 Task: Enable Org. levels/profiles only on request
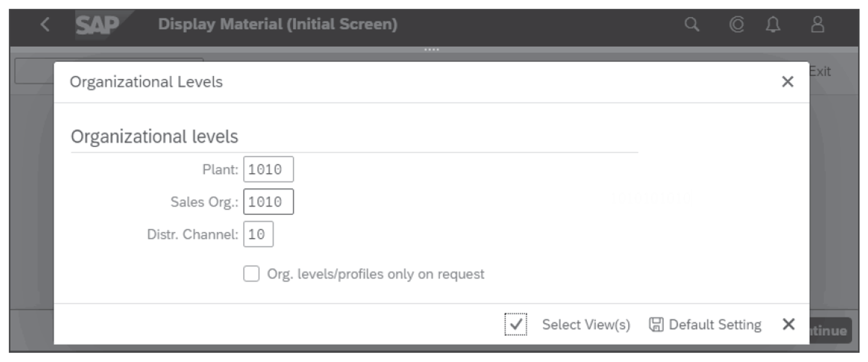click(252, 275)
